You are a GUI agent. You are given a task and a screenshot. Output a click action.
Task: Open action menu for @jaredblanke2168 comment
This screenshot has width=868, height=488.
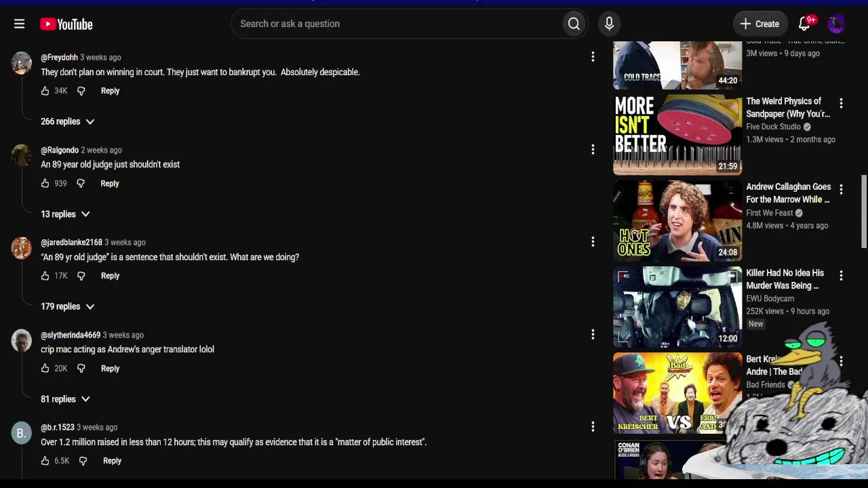[593, 241]
